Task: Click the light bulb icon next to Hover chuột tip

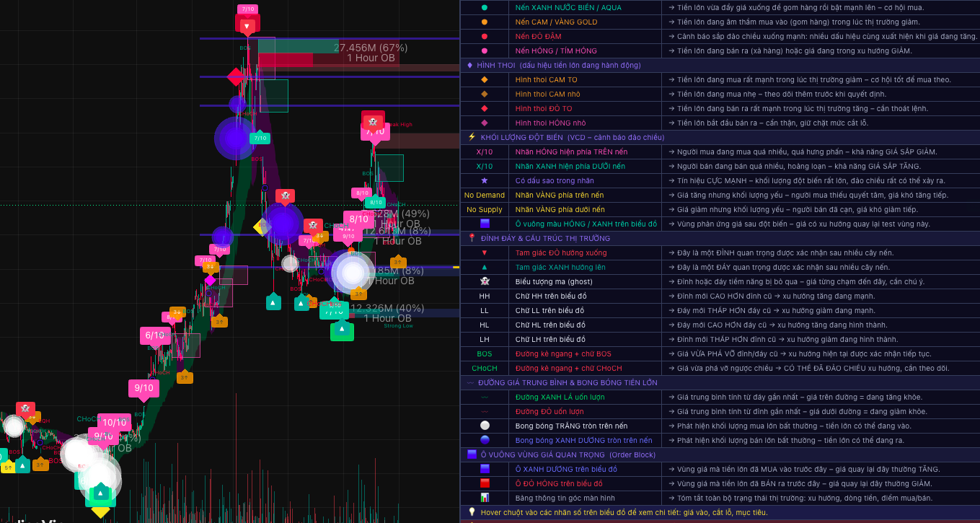Action: coord(472,512)
